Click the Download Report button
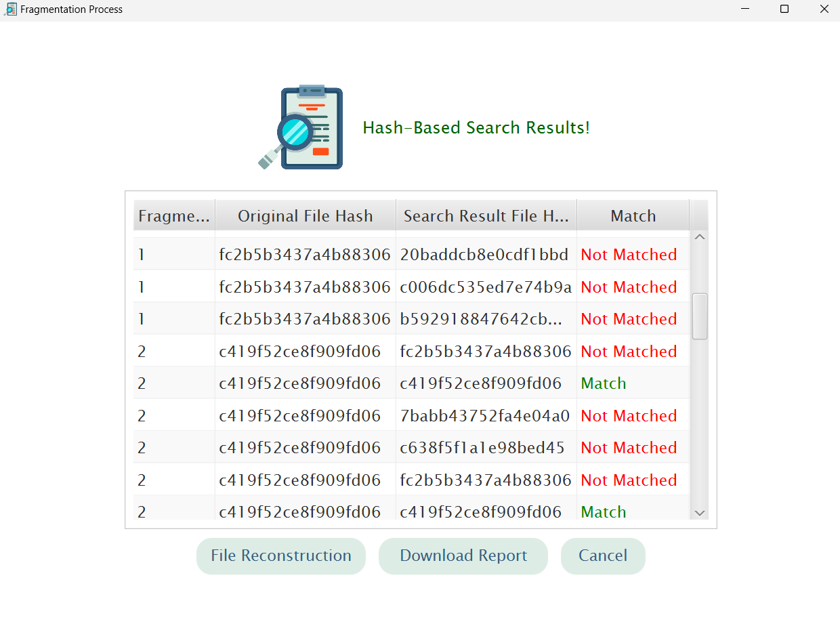The width and height of the screenshot is (840, 628). 463,556
